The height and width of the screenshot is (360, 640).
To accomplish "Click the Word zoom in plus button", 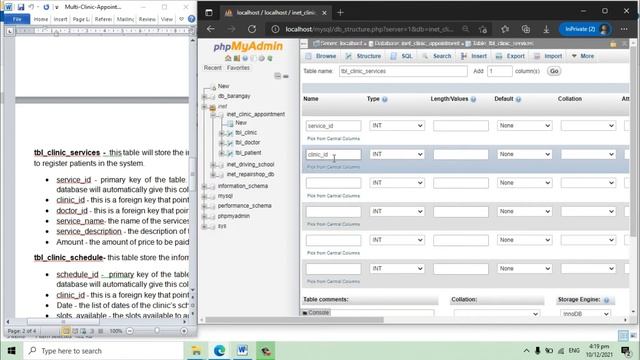I will pos(184,331).
